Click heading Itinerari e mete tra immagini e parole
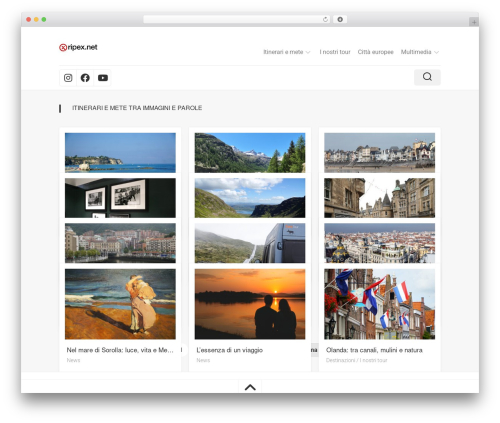Viewport: 500px width, 423px height. [137, 108]
